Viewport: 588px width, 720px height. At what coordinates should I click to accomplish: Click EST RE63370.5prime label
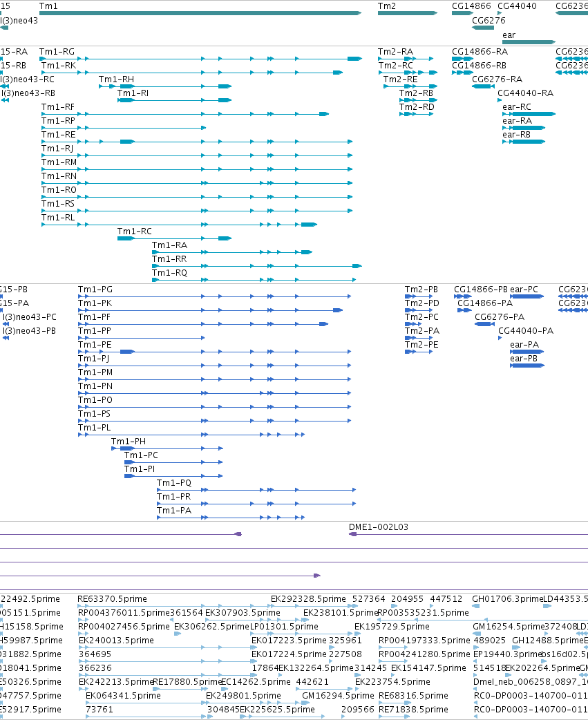113,599
